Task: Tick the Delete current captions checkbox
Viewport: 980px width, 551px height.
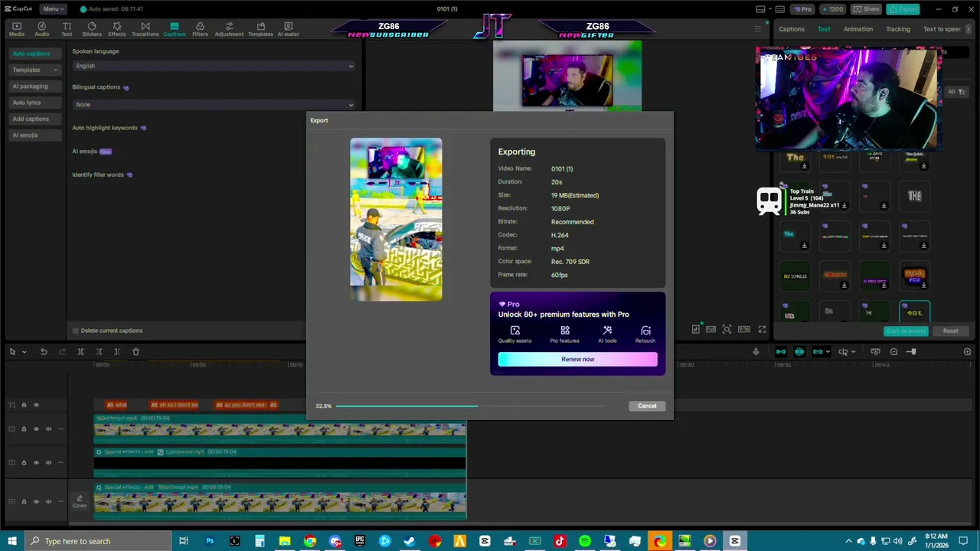Action: tap(76, 331)
